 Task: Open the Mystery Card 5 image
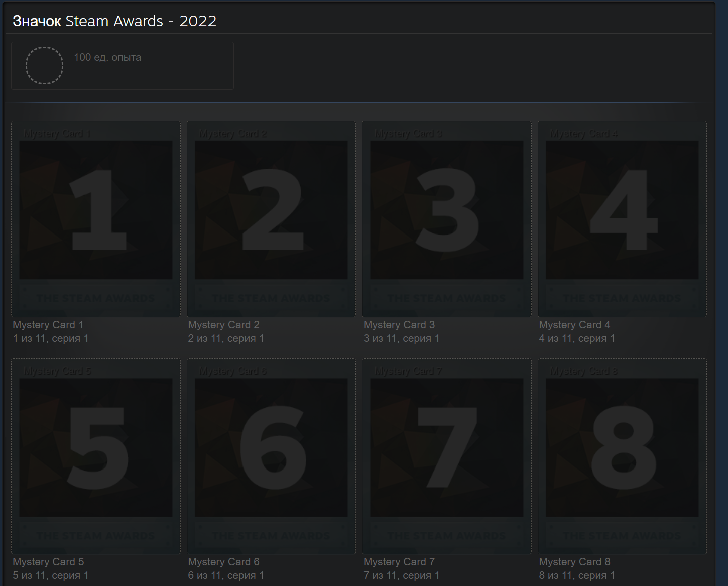96,456
